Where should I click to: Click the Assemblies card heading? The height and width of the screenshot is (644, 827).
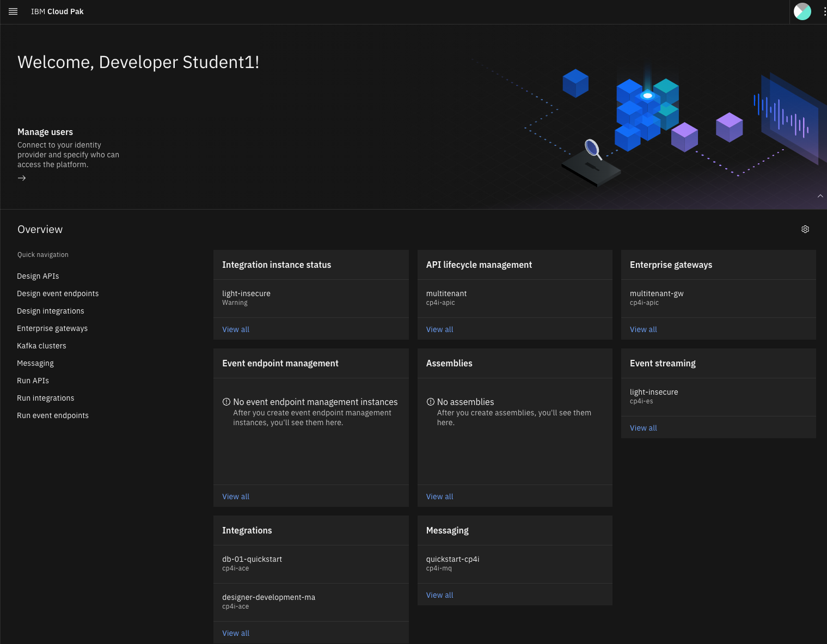[x=449, y=363]
